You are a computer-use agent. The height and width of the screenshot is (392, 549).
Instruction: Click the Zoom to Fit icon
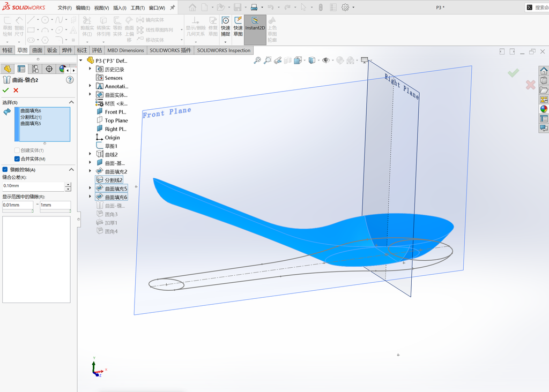coord(257,61)
